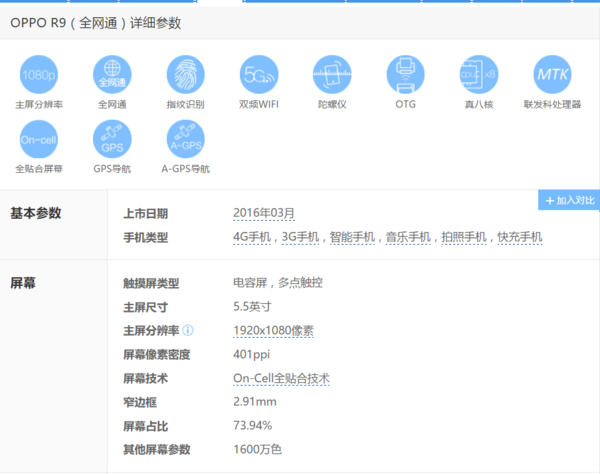The width and height of the screenshot is (600, 474).
Task: Select the OTG feature icon
Action: click(405, 74)
